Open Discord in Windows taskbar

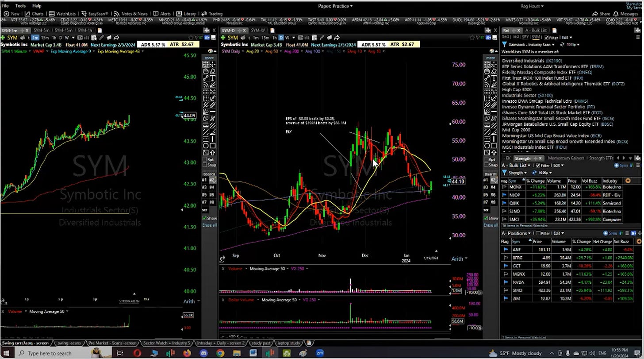click(x=203, y=353)
